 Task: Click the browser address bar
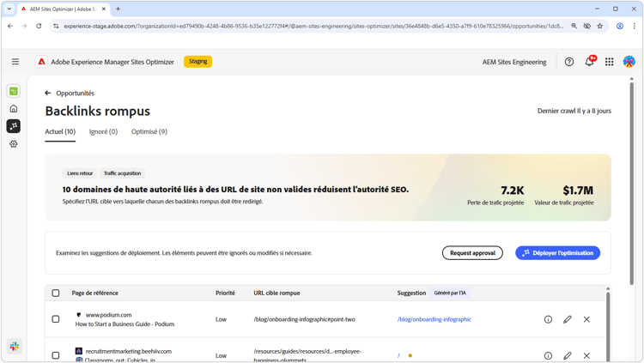(314, 26)
